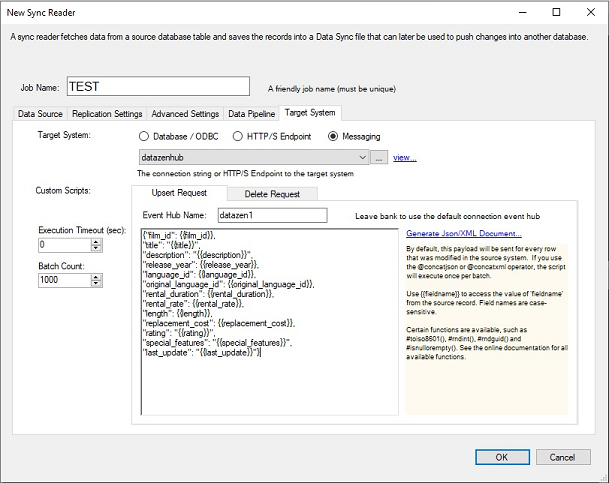This screenshot has width=609, height=483.
Task: Click the Cancel button
Action: (563, 457)
